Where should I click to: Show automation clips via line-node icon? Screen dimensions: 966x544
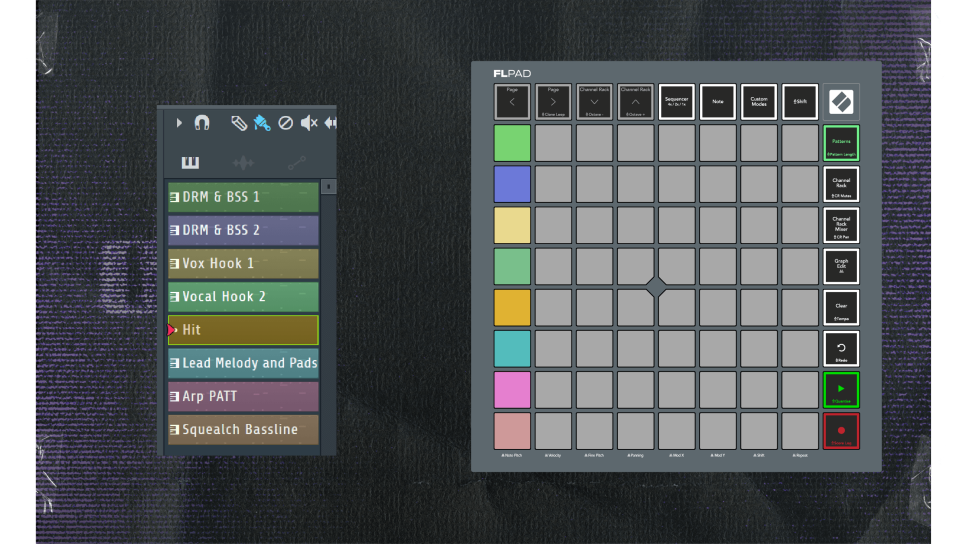296,163
